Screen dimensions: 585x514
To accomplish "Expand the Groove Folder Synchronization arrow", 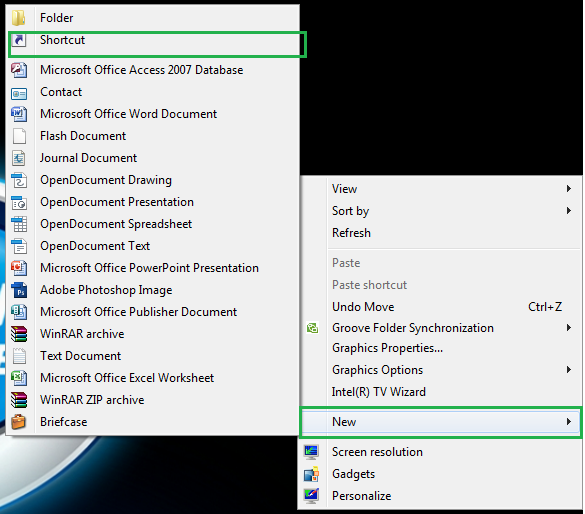I will pos(569,328).
